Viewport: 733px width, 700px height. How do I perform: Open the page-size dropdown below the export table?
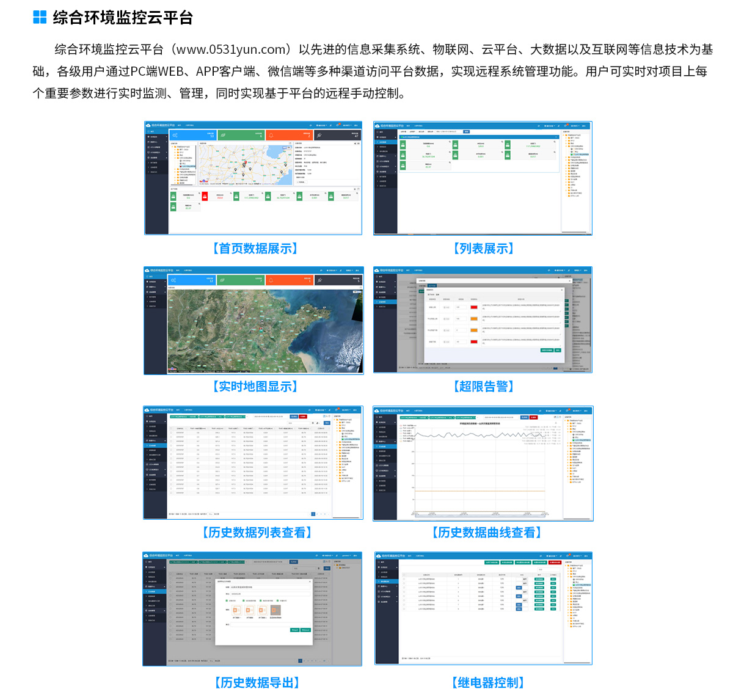click(211, 660)
